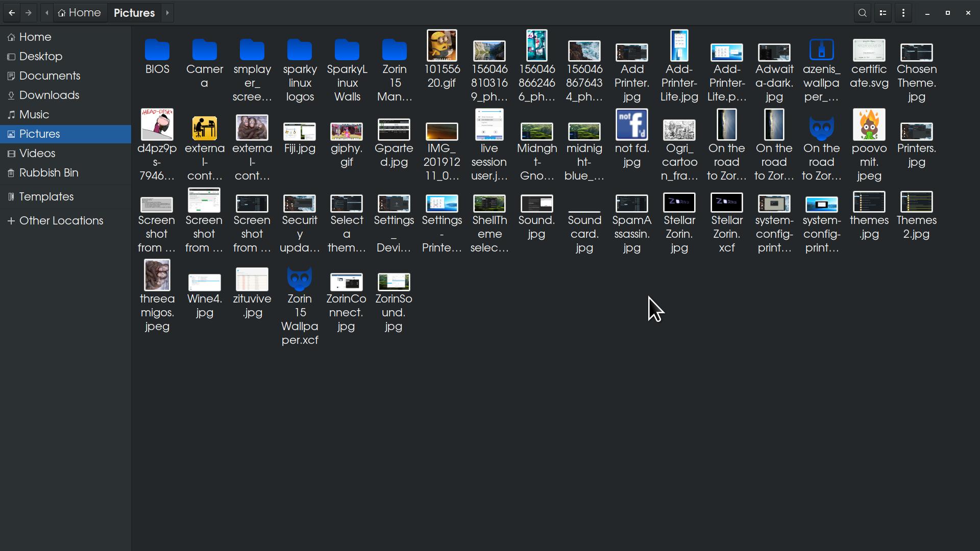Select the poovomit.jpeg image
Screen dimensions: 980x551
869,124
